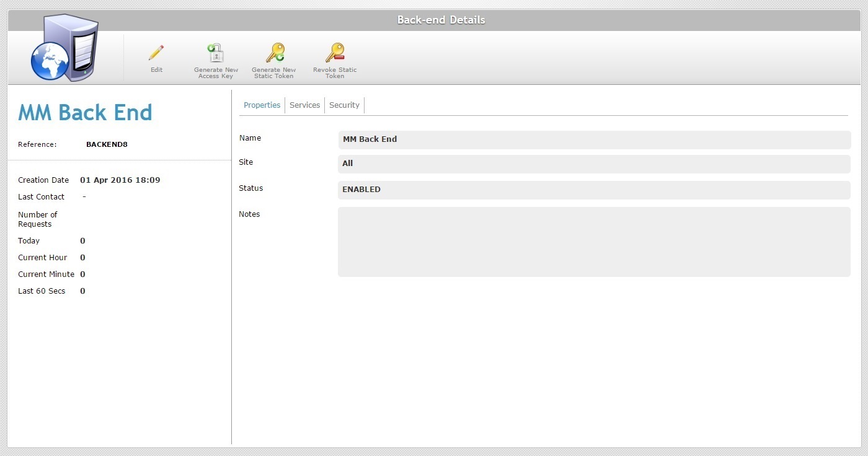
Task: Click the Today request count value
Action: [82, 241]
